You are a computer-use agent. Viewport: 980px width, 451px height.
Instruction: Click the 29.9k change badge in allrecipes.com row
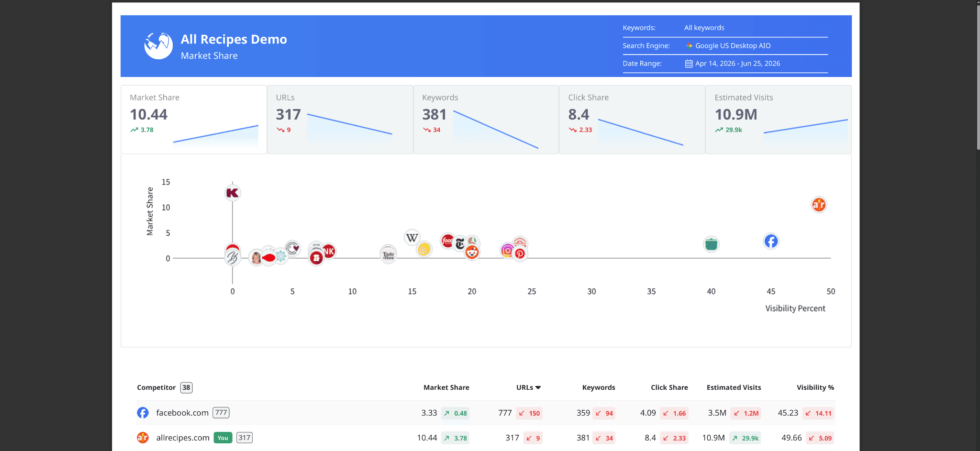(745, 438)
